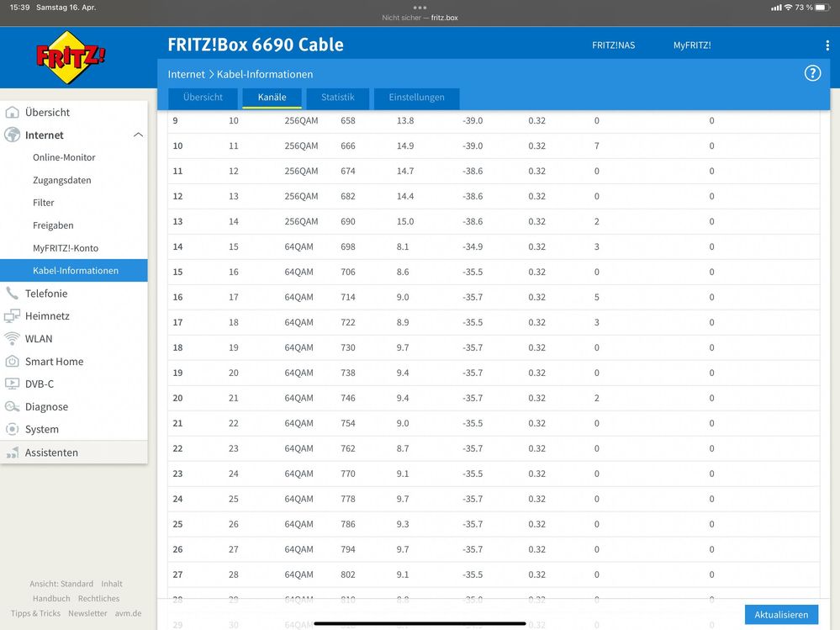Click the Übersicht house icon

pyautogui.click(x=12, y=113)
